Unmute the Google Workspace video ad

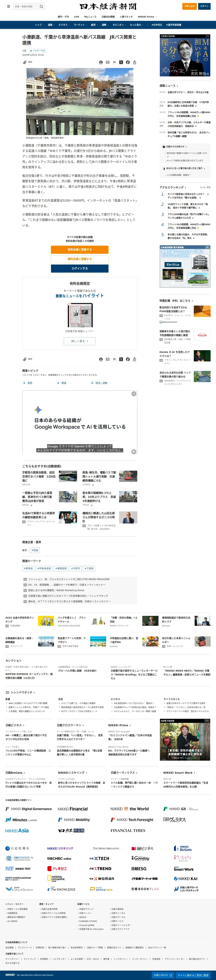134,452
